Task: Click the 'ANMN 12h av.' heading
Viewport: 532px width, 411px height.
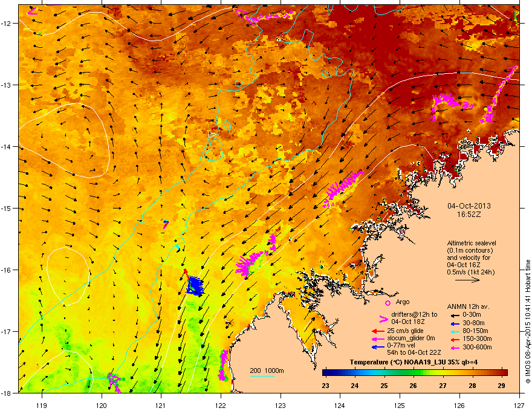Action: (468, 307)
